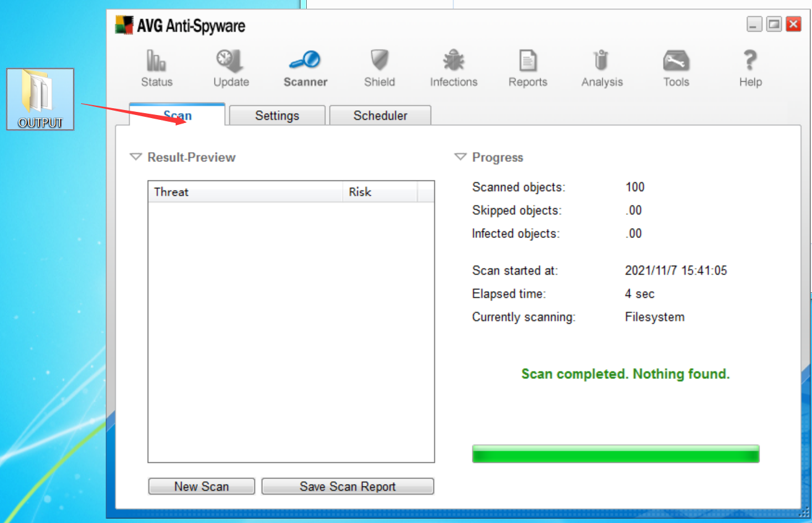The image size is (812, 523).
Task: Switch to the Scheduler tab
Action: (380, 116)
